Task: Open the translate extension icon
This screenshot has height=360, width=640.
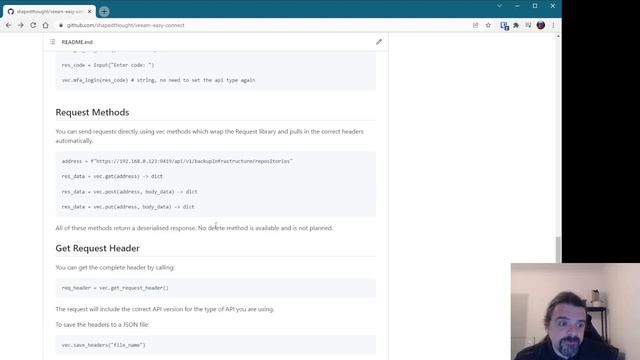Action: tap(504, 26)
